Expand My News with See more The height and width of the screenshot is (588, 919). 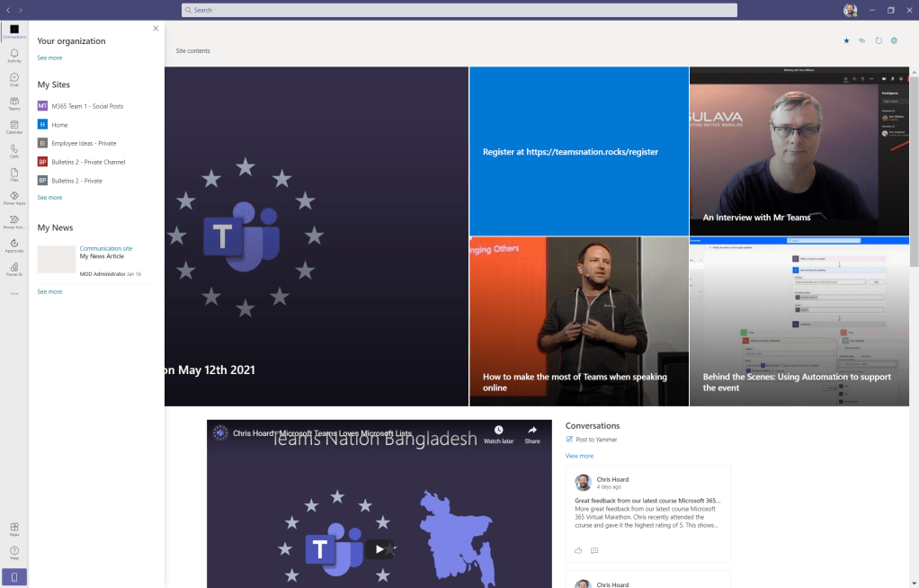(x=49, y=291)
